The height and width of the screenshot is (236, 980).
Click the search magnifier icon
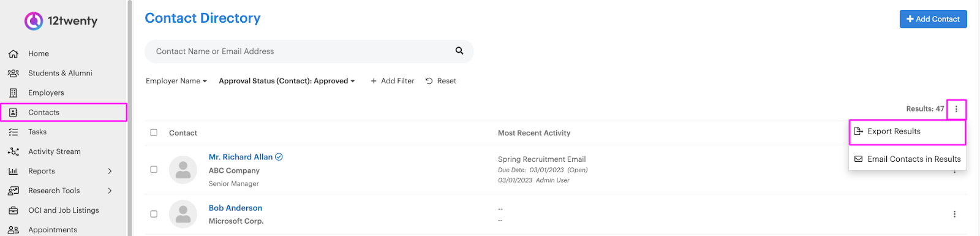[x=459, y=51]
